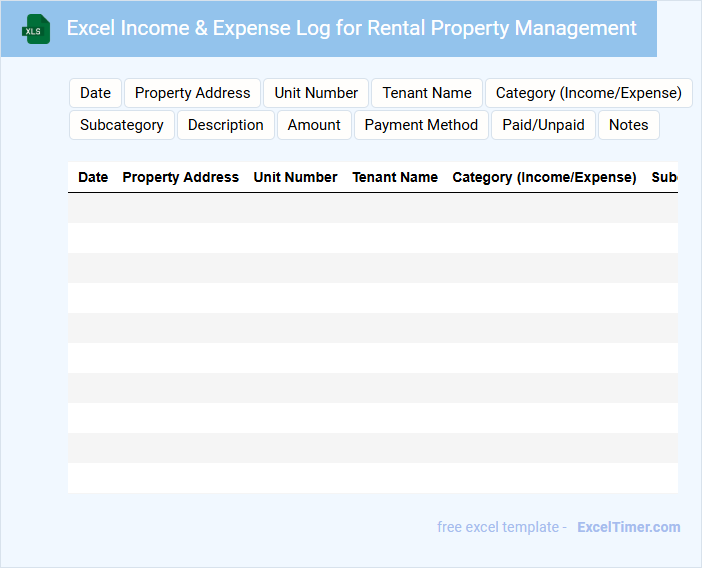
Task: Click the Date column header in table
Action: pyautogui.click(x=93, y=177)
